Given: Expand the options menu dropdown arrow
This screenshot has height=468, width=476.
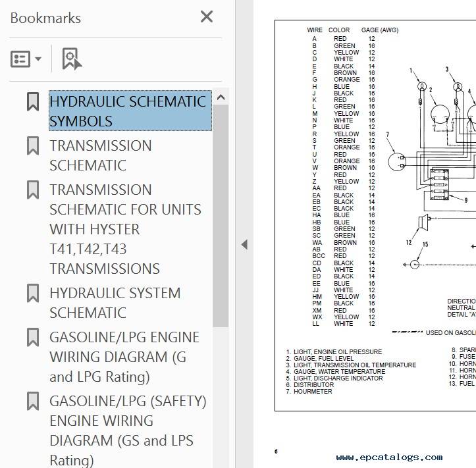Looking at the screenshot, I should 38,59.
